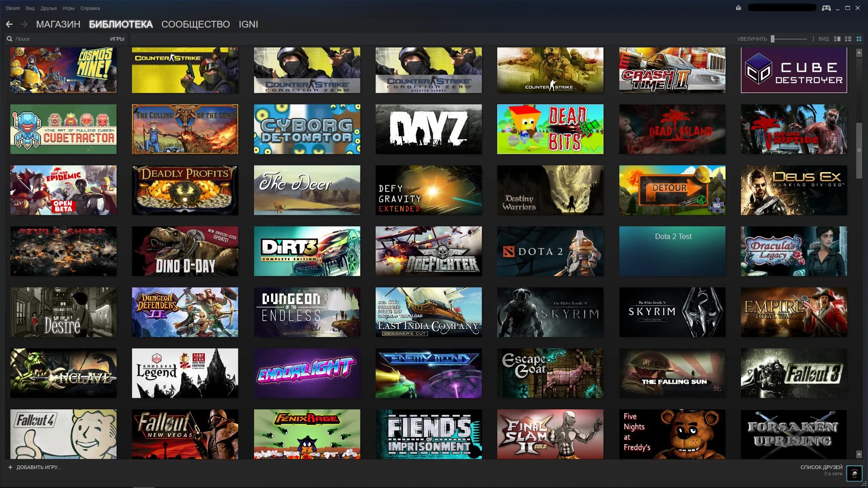Open Dungeon of the Endless page
The width and height of the screenshot is (868, 488).
pos(307,312)
